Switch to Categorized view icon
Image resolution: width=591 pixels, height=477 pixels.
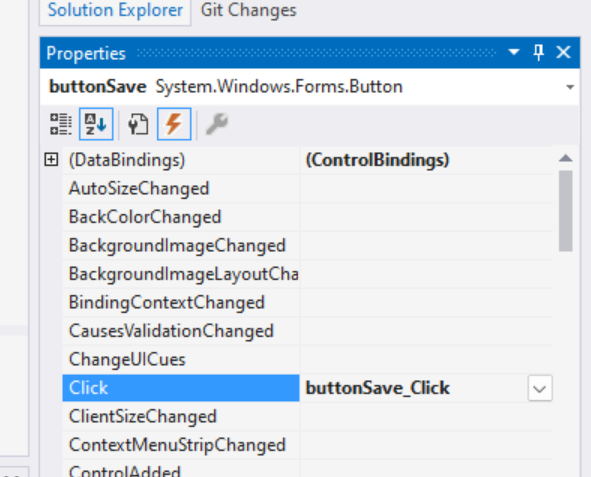tap(61, 124)
